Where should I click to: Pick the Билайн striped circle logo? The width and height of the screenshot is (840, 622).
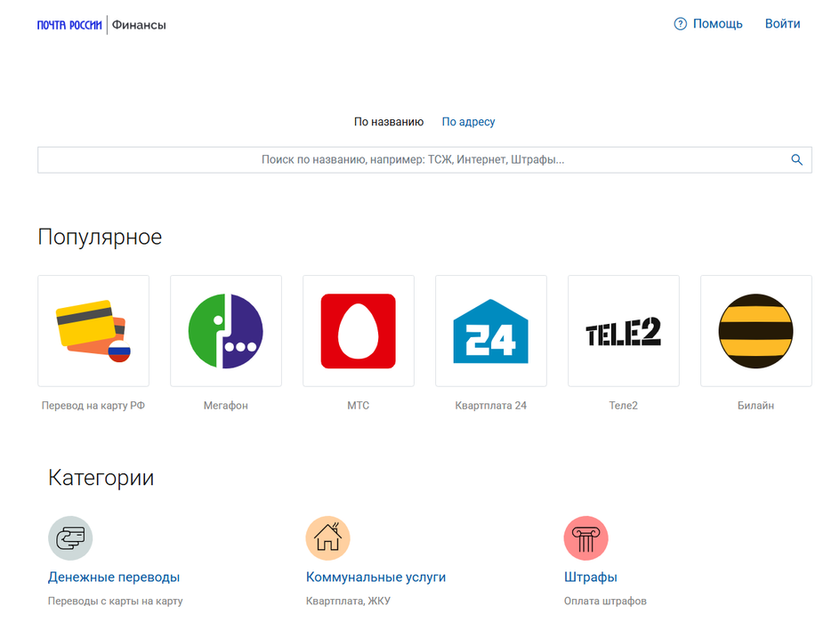click(755, 330)
